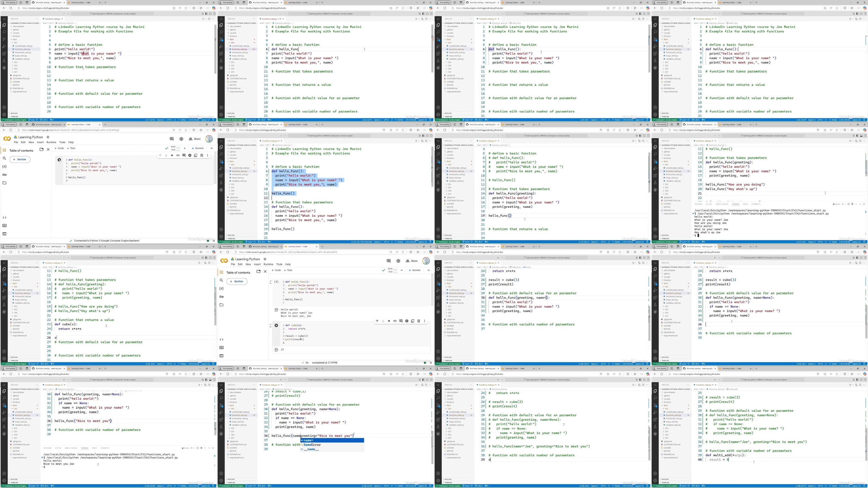Switch to DEBUG CONSOLE tab, 'Hey what's up' window
Viewport: 868px width, 488px height.
(x=722, y=204)
